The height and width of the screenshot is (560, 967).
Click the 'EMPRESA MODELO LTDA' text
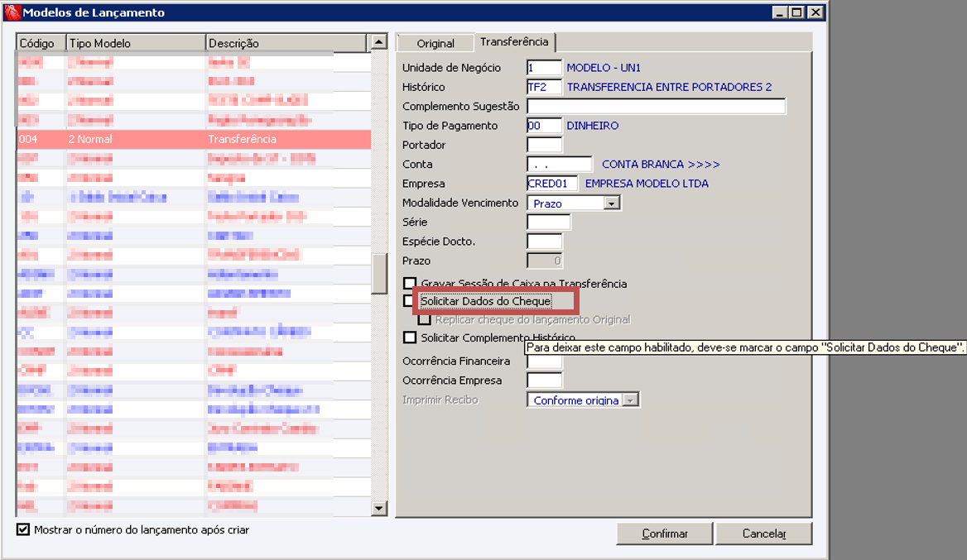tap(647, 184)
